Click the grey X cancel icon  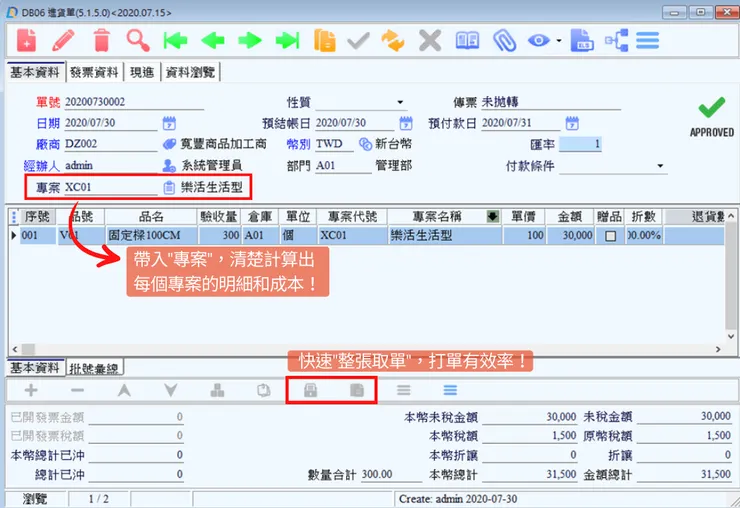430,41
